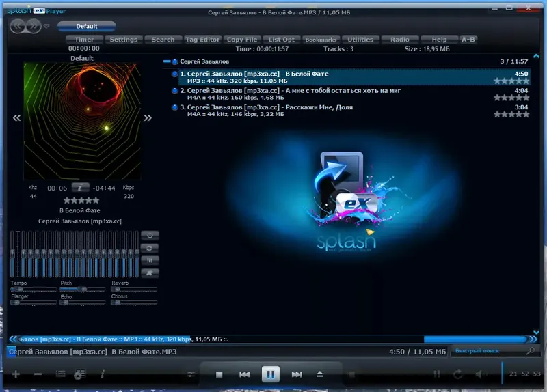Seek forward with right double chevron
The width and height of the screenshot is (547, 392).
(x=533, y=339)
